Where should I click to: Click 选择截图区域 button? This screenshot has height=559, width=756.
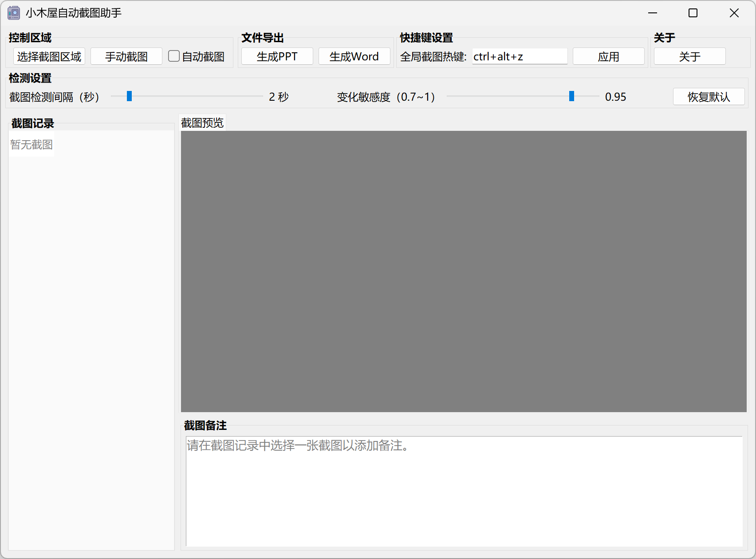point(49,56)
